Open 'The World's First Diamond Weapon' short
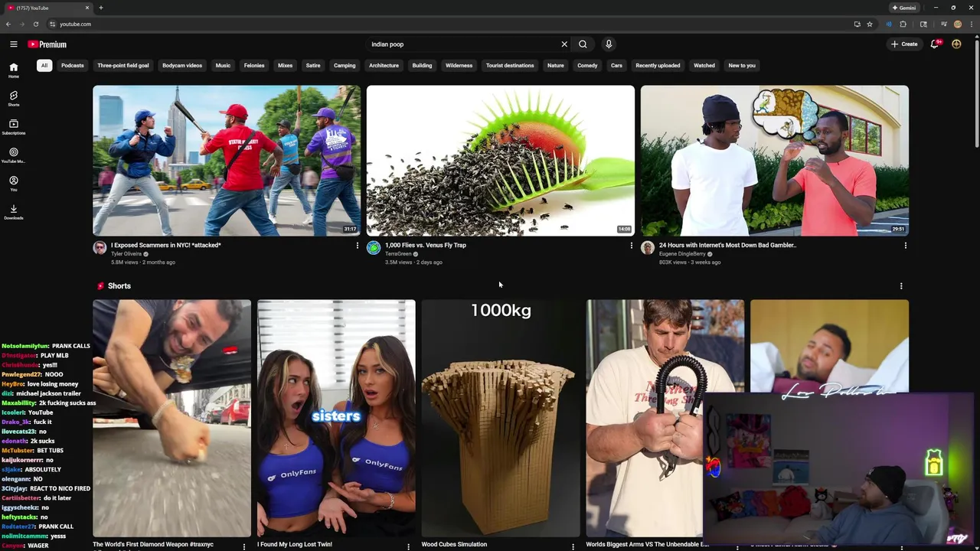The width and height of the screenshot is (980, 551). [x=171, y=419]
